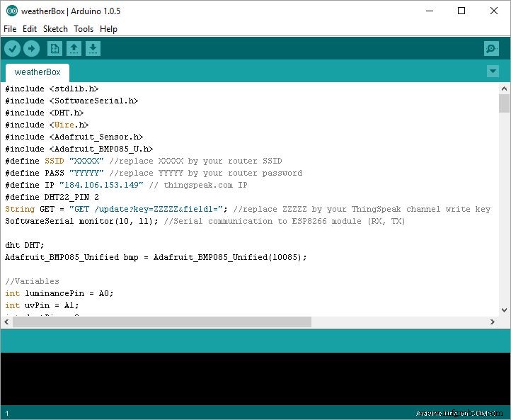Open the Edit menu

point(30,29)
